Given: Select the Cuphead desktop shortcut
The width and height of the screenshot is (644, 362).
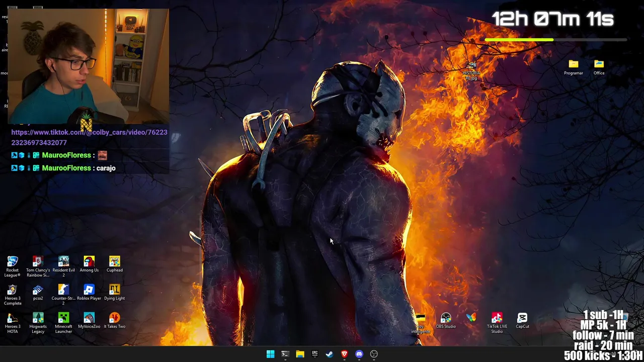Looking at the screenshot, I should click(x=114, y=264).
